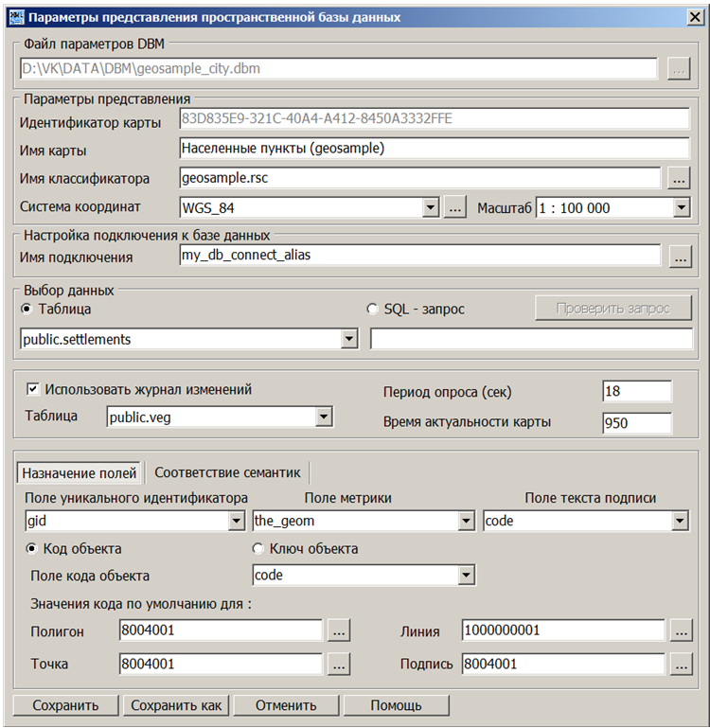710x728 pixels.
Task: Click browse button next to classifier name geosample.rsc
Action: click(678, 177)
